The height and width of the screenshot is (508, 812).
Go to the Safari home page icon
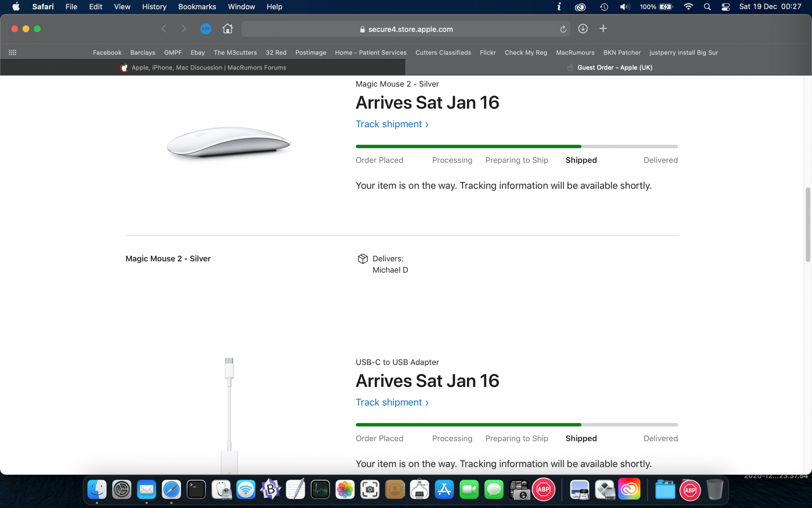[227, 29]
